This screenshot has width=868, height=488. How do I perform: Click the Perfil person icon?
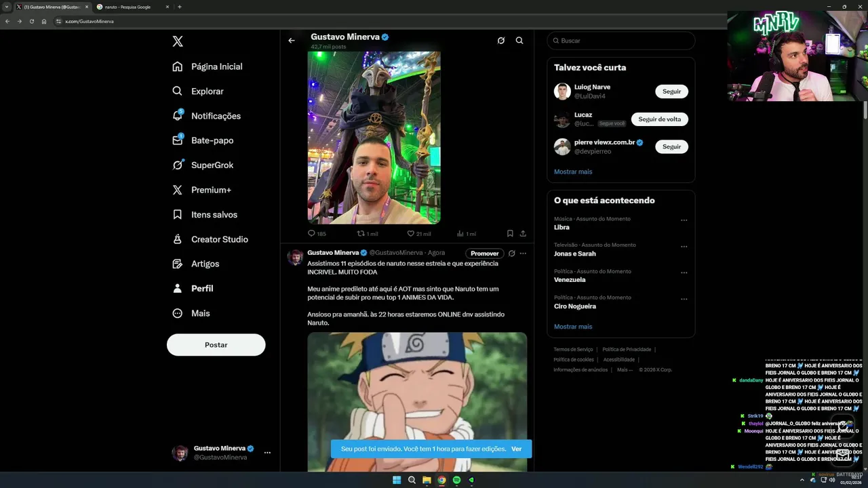tap(178, 288)
